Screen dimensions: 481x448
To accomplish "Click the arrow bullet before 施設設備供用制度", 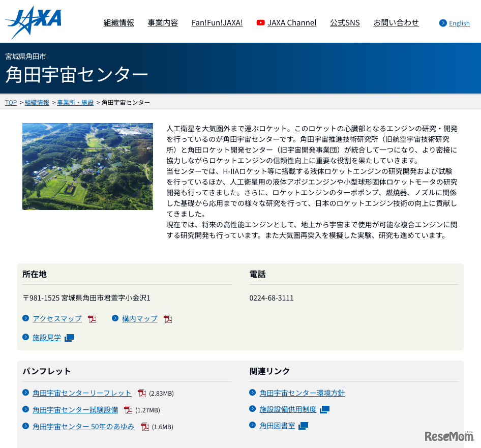I will point(253,408).
